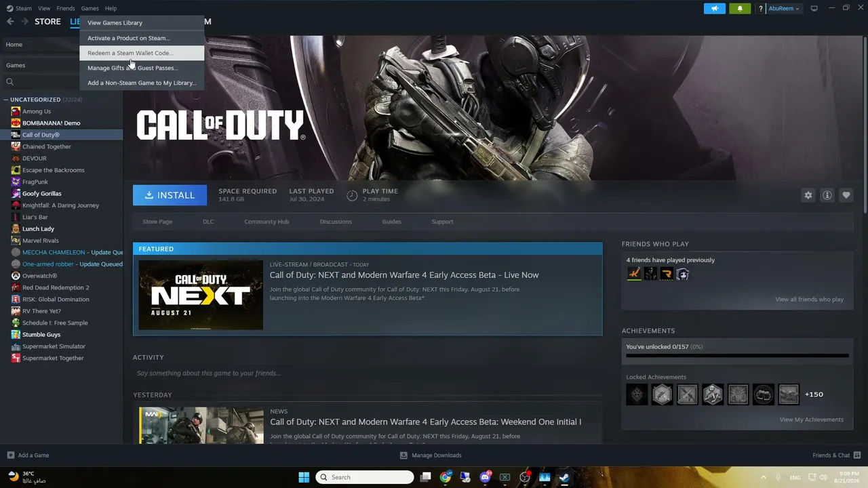Show hidden system tray icons

click(x=763, y=477)
